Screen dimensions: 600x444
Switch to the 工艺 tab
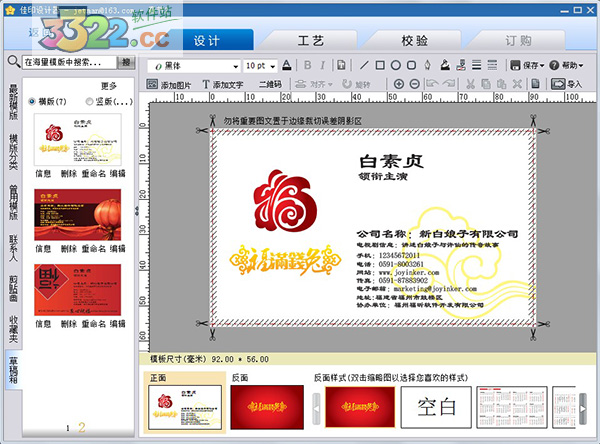[x=311, y=41]
